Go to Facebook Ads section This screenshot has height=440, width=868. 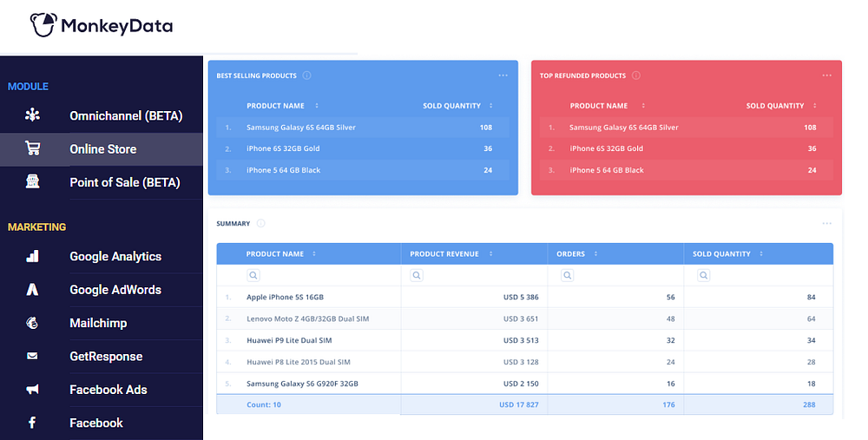click(x=102, y=389)
